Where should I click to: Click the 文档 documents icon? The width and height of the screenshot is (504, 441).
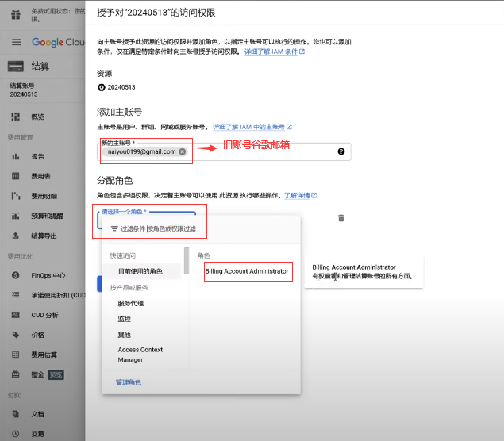15,414
